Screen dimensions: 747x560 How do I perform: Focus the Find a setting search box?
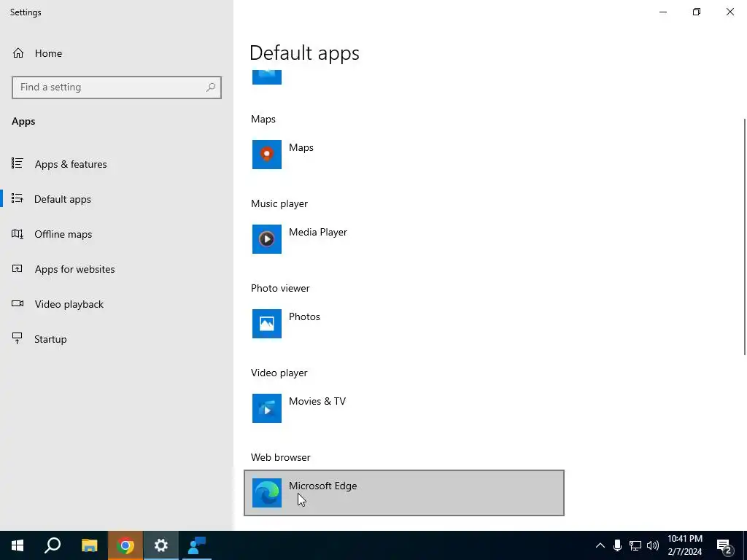click(x=117, y=87)
